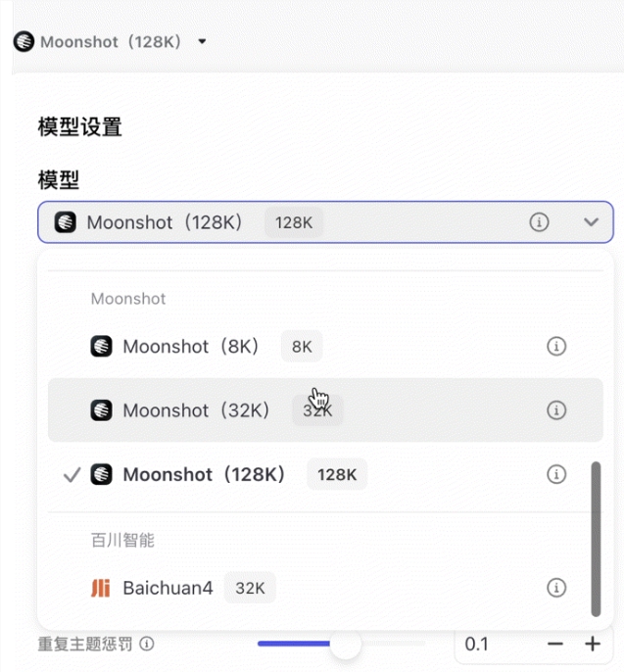This screenshot has width=624, height=672.
Task: Increase penalty value with plus button
Action: [x=592, y=644]
